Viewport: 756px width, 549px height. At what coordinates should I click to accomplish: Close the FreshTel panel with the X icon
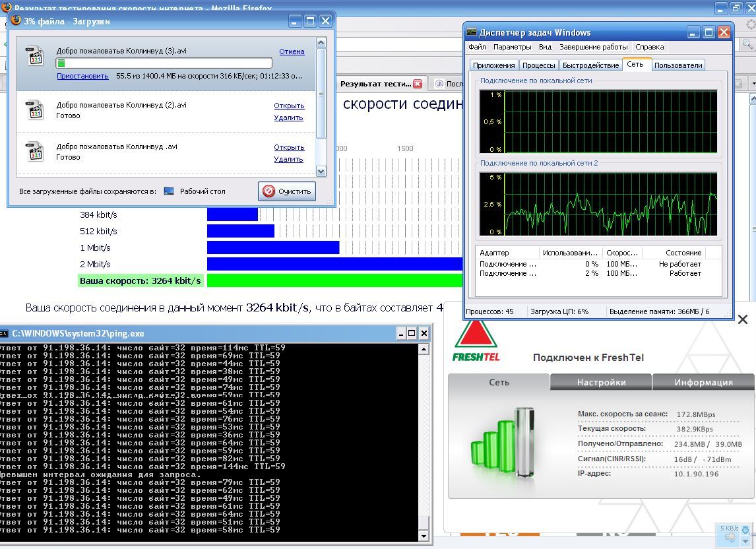coord(742,320)
